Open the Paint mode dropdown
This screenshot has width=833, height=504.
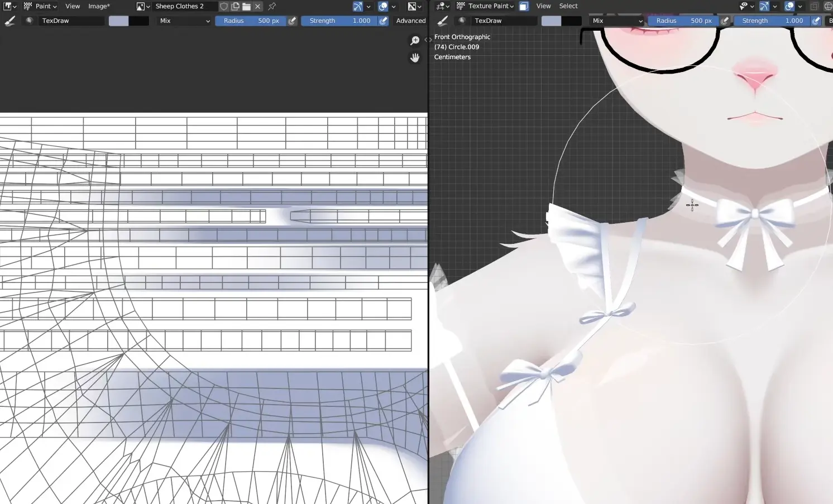40,6
